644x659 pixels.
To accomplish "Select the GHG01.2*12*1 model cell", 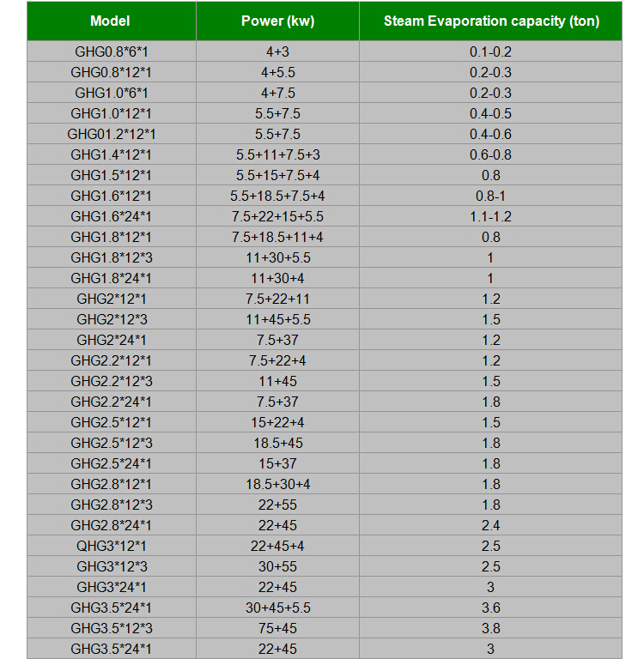I will pyautogui.click(x=112, y=134).
